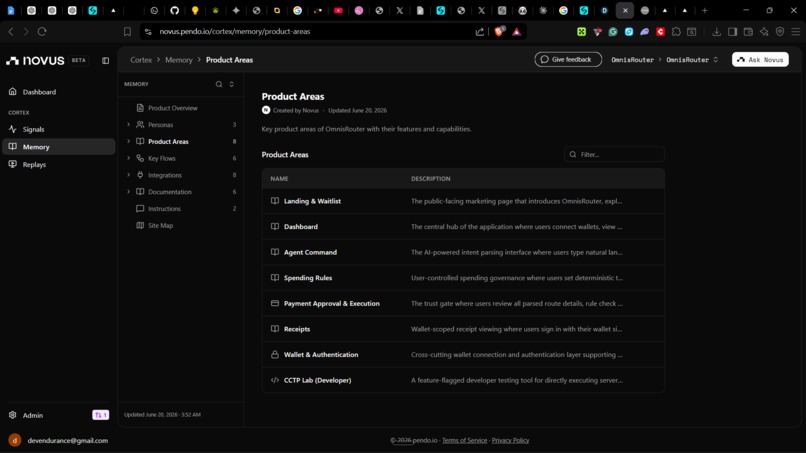Focus the Filter input field
The height and width of the screenshot is (453, 806).
tap(614, 154)
